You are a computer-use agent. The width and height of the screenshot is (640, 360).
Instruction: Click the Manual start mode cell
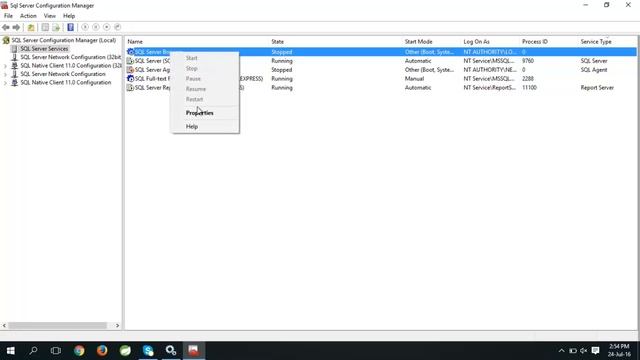coord(414,79)
